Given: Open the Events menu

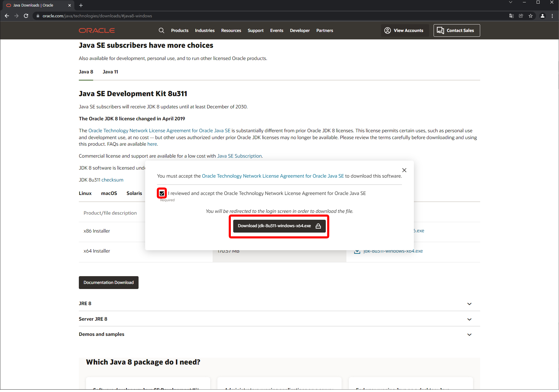Looking at the screenshot, I should click(x=277, y=30).
